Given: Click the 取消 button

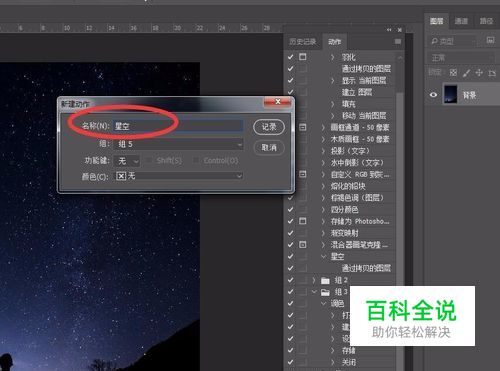Looking at the screenshot, I should coord(269,147).
